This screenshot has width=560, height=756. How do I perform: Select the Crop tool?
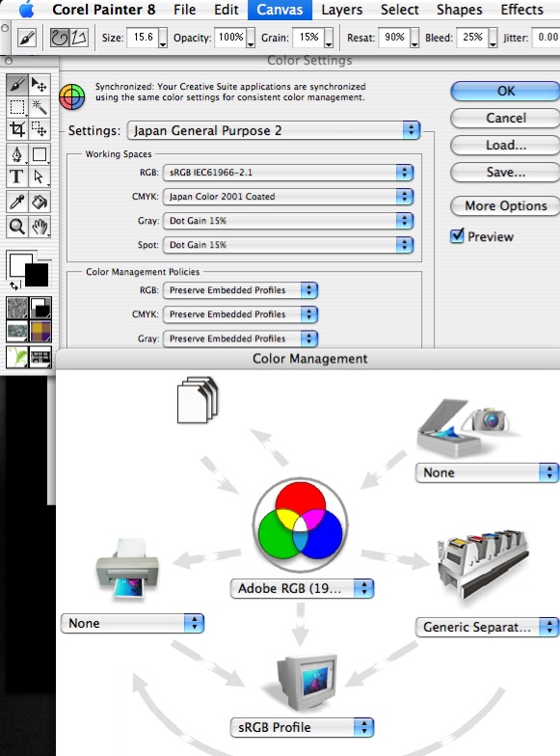pyautogui.click(x=17, y=129)
